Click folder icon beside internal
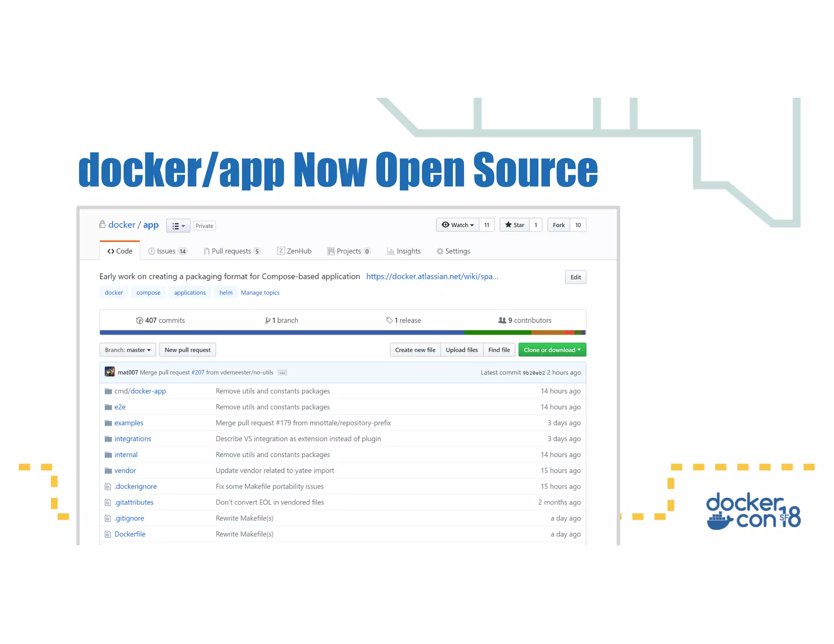The width and height of the screenshot is (834, 644). pyautogui.click(x=108, y=455)
